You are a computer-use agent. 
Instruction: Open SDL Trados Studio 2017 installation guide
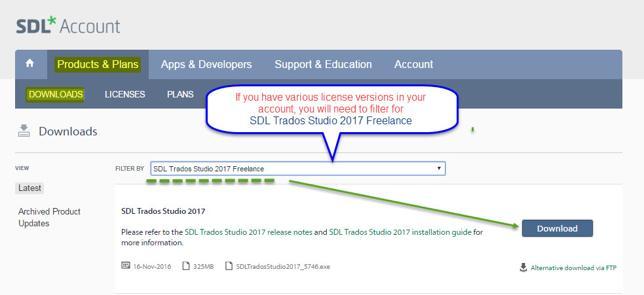click(x=400, y=232)
